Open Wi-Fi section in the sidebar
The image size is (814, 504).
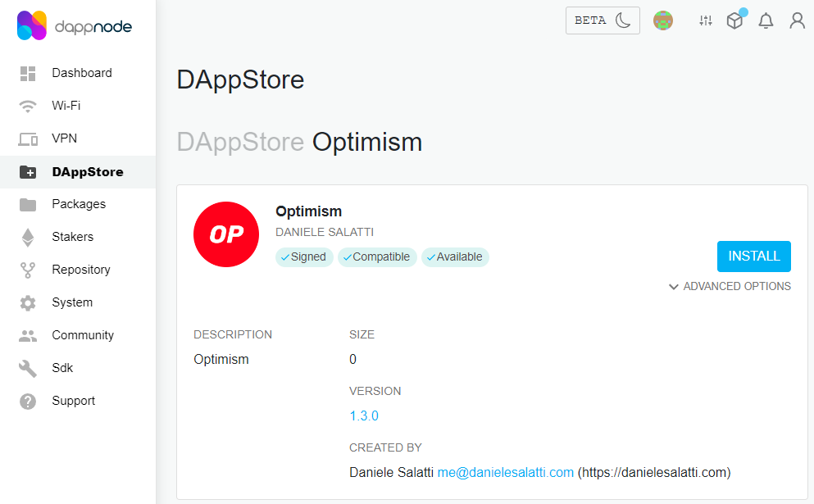click(78, 106)
